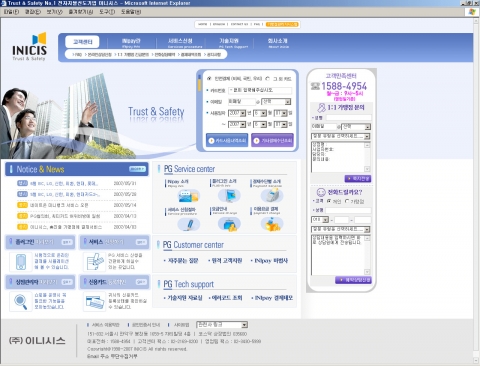
Task: Click the purple lookup button in card panel
Action: click(272, 140)
